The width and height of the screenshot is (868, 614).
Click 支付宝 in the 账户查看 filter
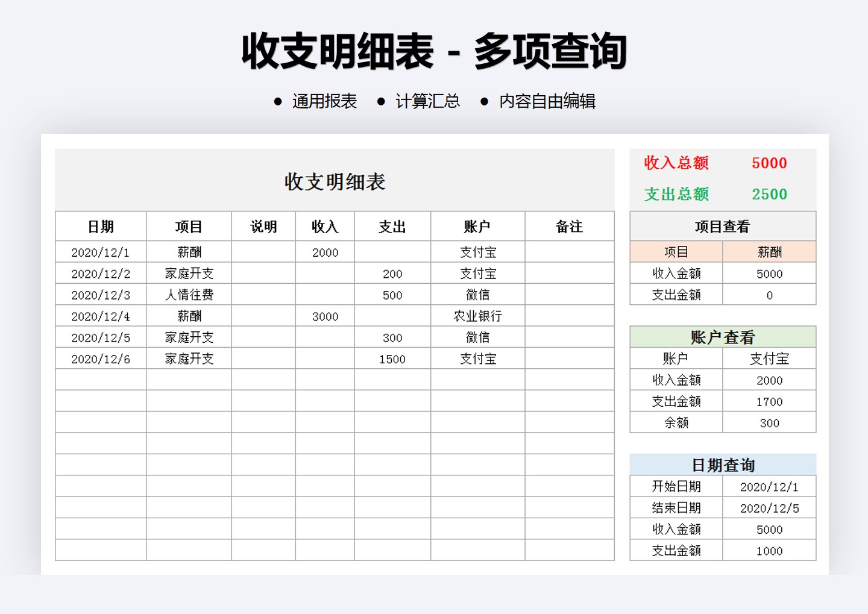(x=769, y=358)
